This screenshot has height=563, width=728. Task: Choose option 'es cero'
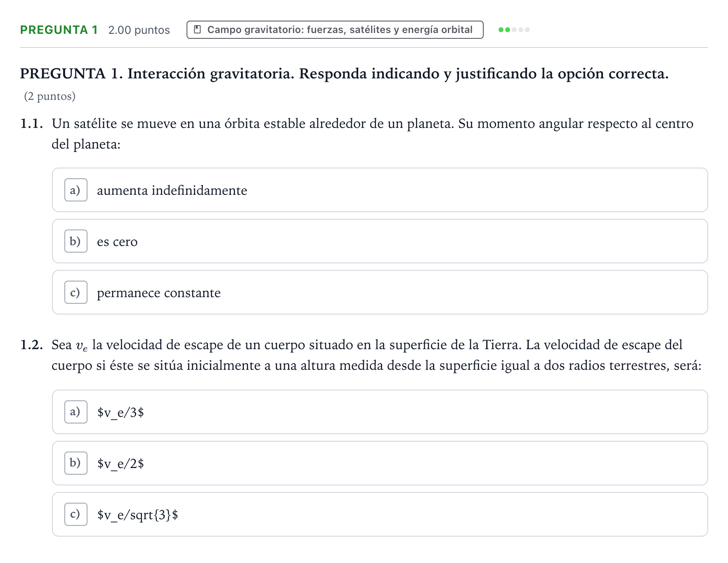[x=380, y=241]
